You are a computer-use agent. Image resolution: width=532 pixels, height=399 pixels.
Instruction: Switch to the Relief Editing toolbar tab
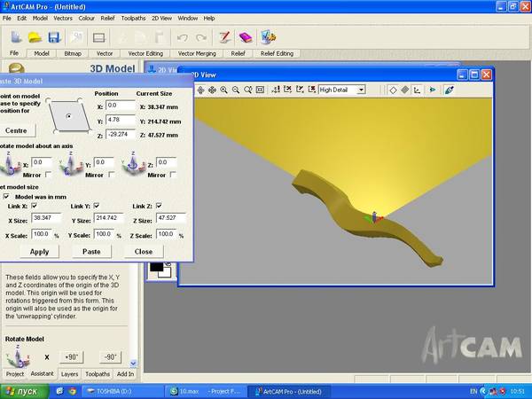[277, 53]
